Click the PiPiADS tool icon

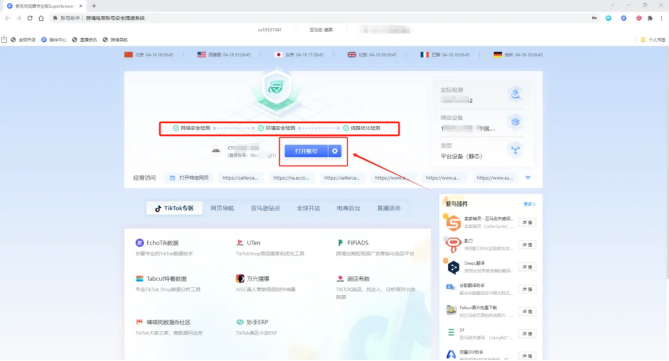point(340,243)
